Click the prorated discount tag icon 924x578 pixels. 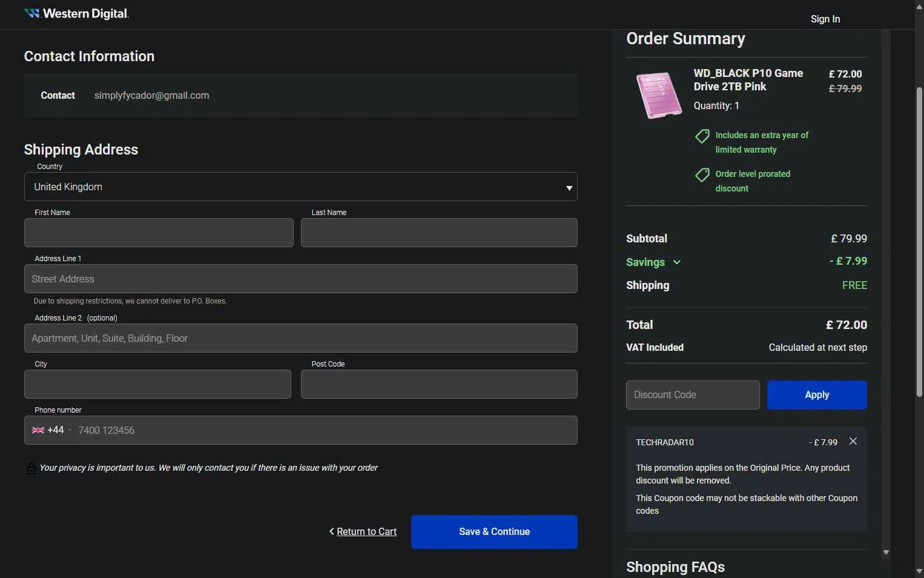[702, 175]
